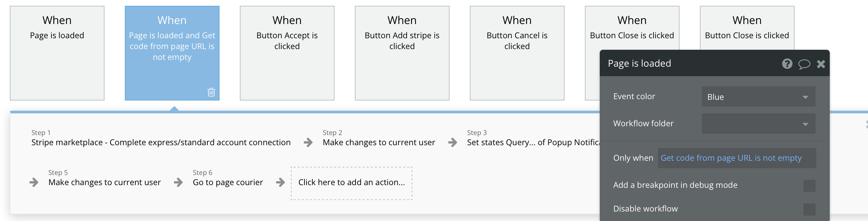Check the Disable workflow box
Screen dimensions: 868x221
(809, 209)
